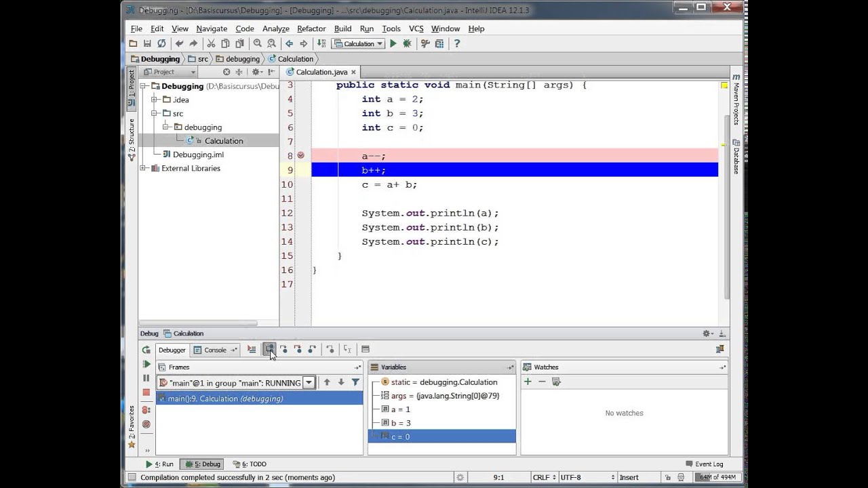Screen dimensions: 868x488
Task: Open the Project view dropdown
Action: (170, 72)
